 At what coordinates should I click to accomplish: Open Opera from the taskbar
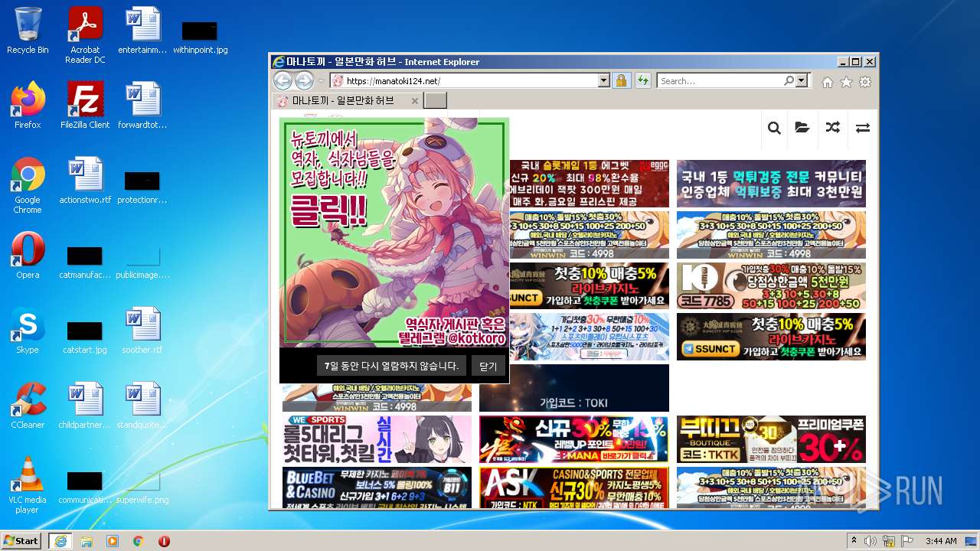point(164,541)
